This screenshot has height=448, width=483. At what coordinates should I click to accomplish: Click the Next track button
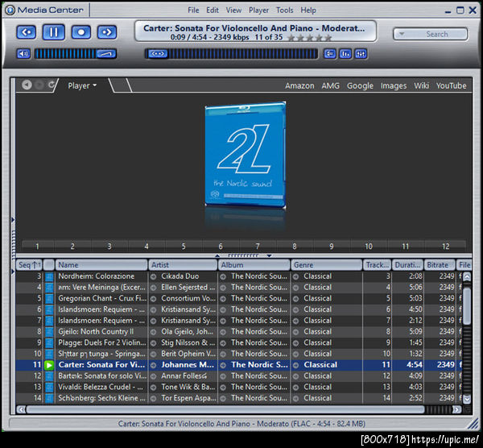tap(107, 32)
